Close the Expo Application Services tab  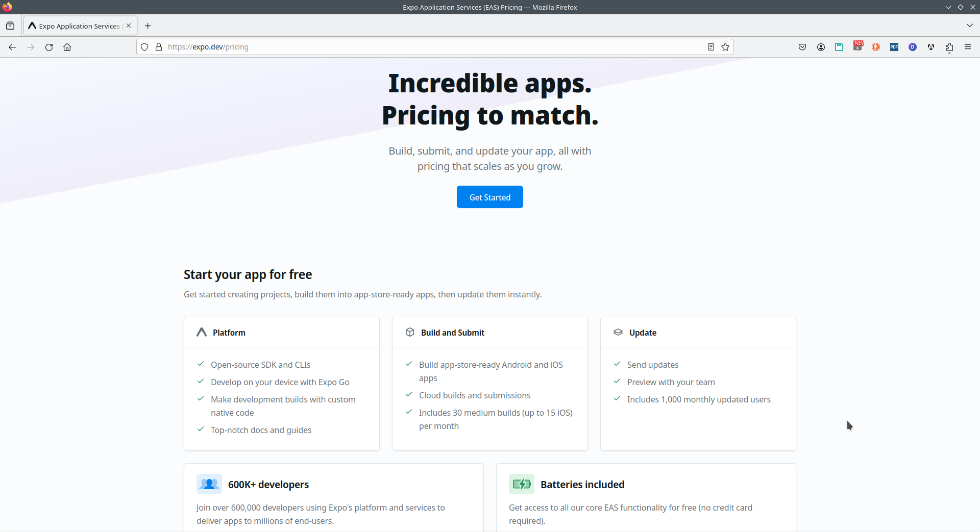(x=129, y=26)
